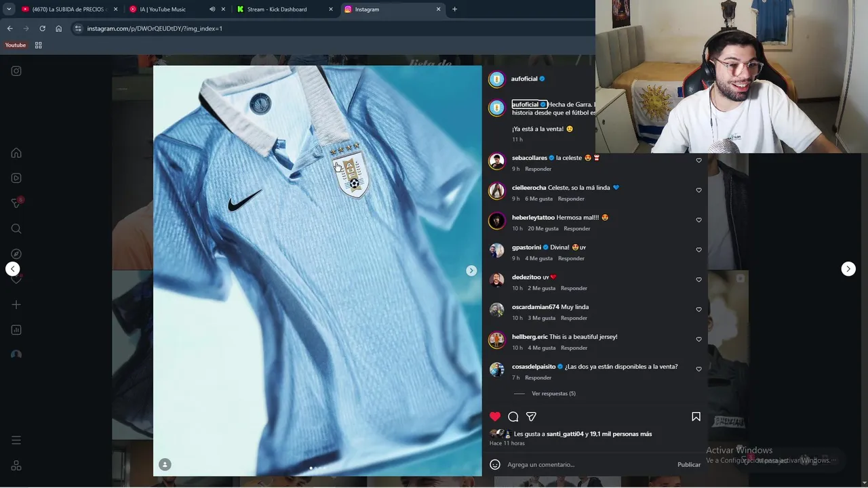Screen dimensions: 868x488
Task: Mute the YouTube Music tab audio icon
Action: point(212,9)
